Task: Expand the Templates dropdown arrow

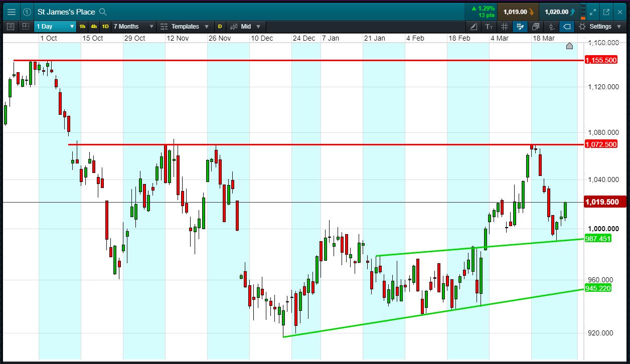Action: (x=207, y=27)
